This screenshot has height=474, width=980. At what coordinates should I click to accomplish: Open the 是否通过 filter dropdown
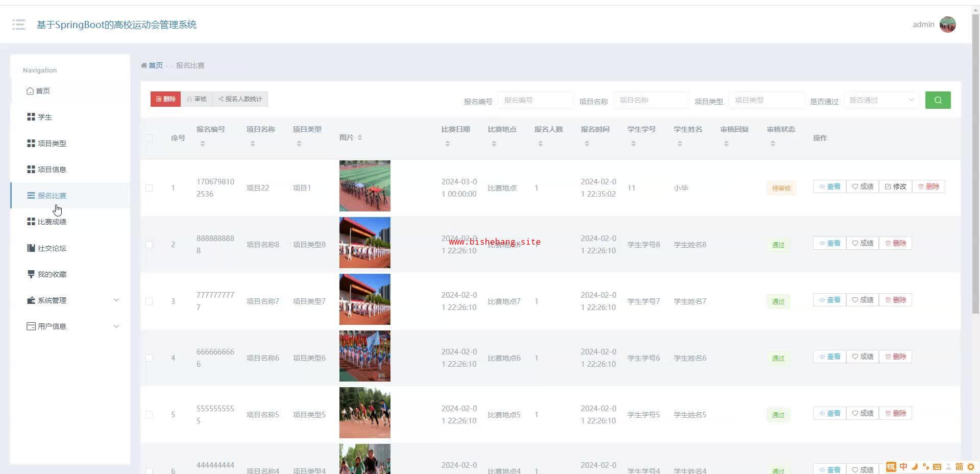pyautogui.click(x=881, y=100)
